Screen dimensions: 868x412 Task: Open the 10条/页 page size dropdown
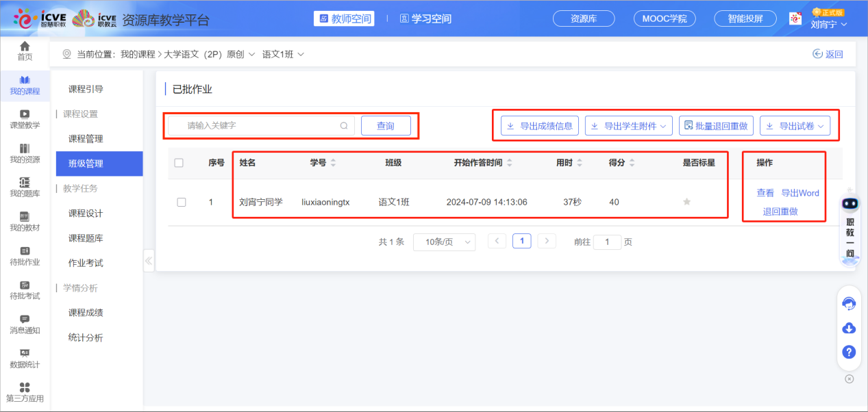click(444, 242)
